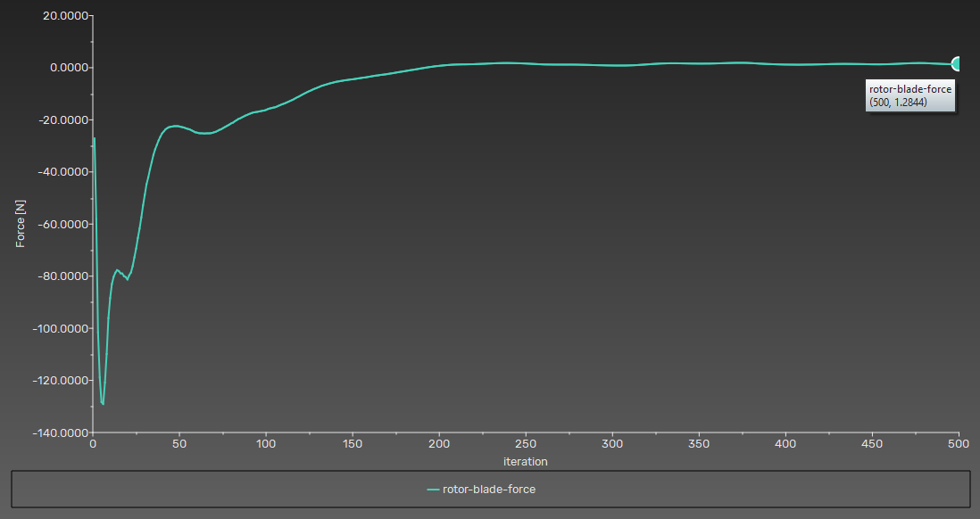The height and width of the screenshot is (519, 980).
Task: Click the -60.0000 y-axis tick label
Action: (57, 224)
